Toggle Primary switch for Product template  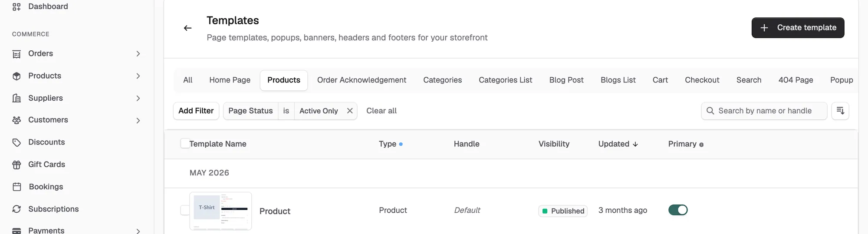(x=678, y=210)
